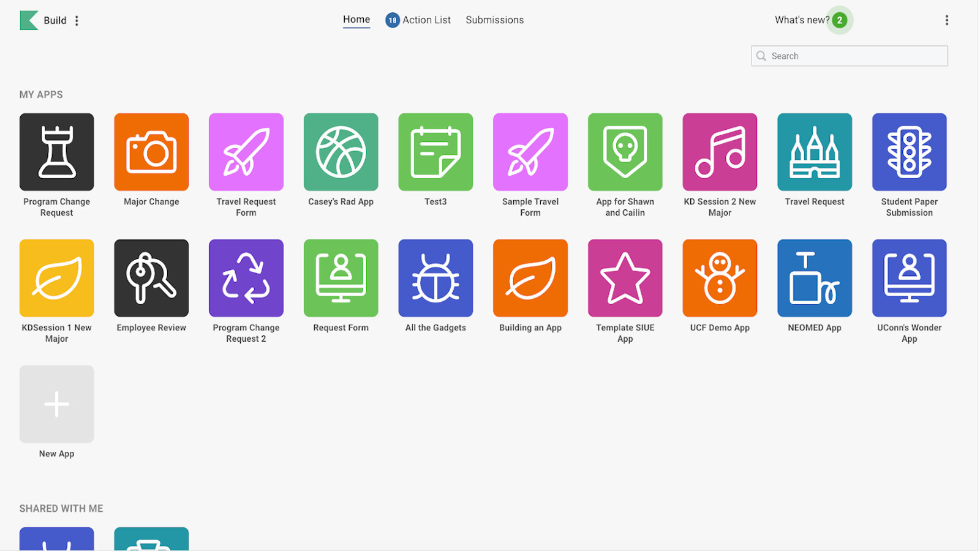Click the What's new notification badge
This screenshot has height=551, width=980.
tap(840, 20)
